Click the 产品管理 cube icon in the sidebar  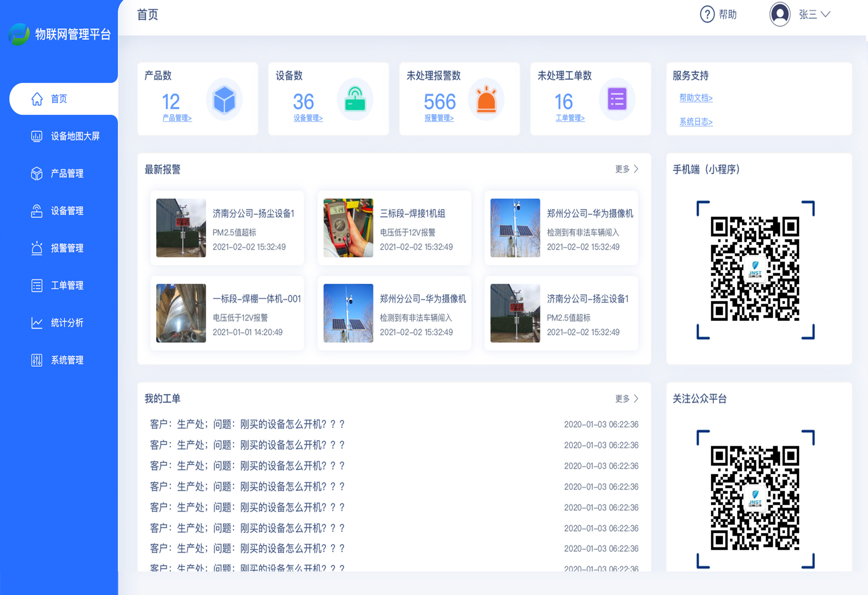pyautogui.click(x=37, y=173)
